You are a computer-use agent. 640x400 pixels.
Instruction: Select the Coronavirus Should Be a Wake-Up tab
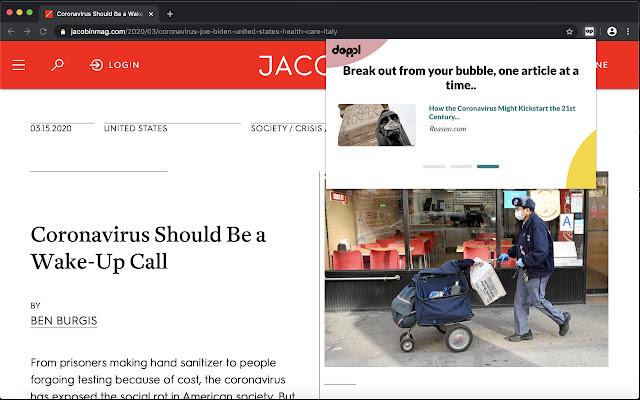pos(98,14)
